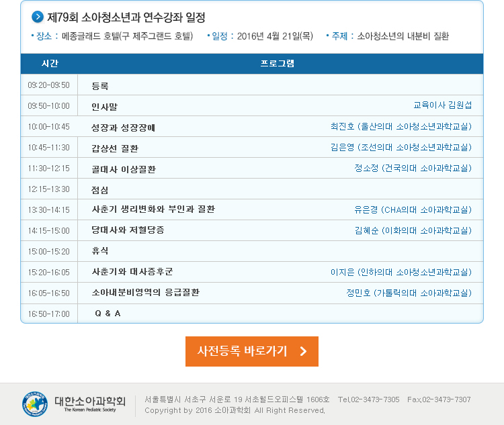Select speaker 김혜순 (이화의대 소아과학교실)
This screenshot has height=425, width=504.
click(x=413, y=230)
